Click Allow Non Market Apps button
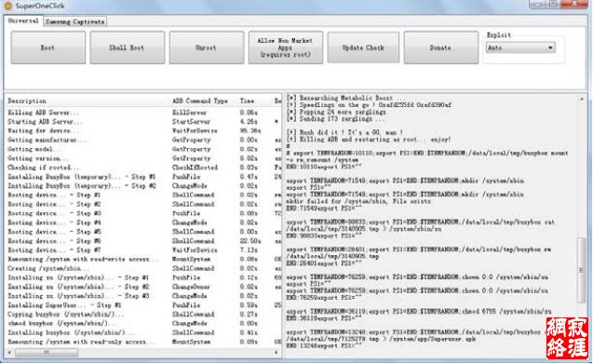 pos(286,47)
